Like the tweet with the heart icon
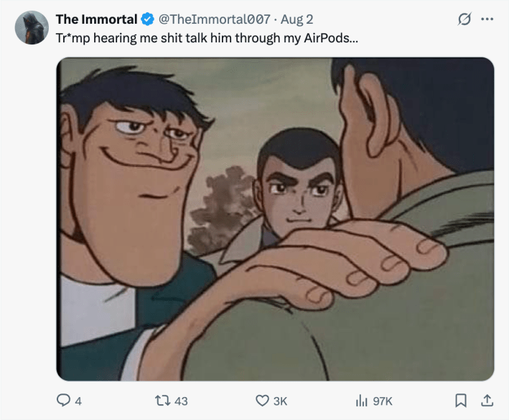 [263, 401]
